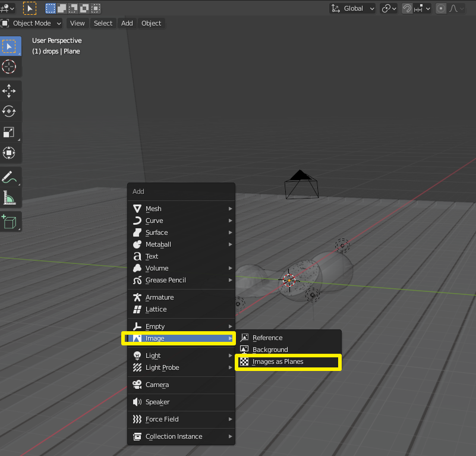Screen dimensions: 476x456
Task: Add a Camera object
Action: click(x=181, y=385)
